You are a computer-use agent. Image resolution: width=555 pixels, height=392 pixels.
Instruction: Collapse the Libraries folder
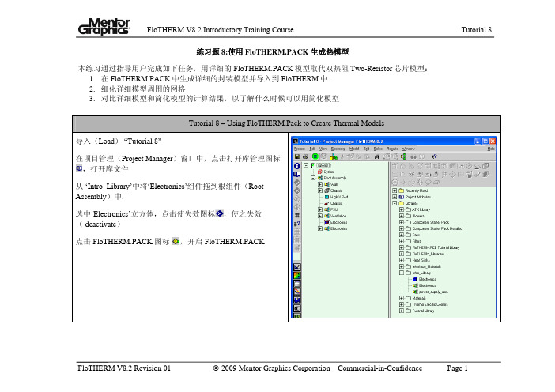click(395, 203)
